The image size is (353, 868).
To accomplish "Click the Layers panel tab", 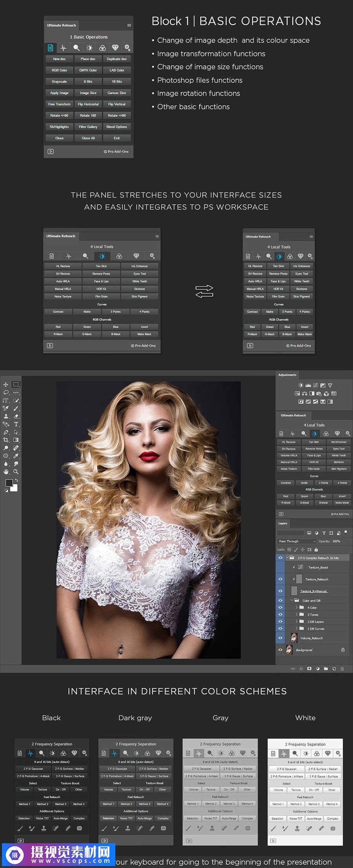I will coord(283,523).
